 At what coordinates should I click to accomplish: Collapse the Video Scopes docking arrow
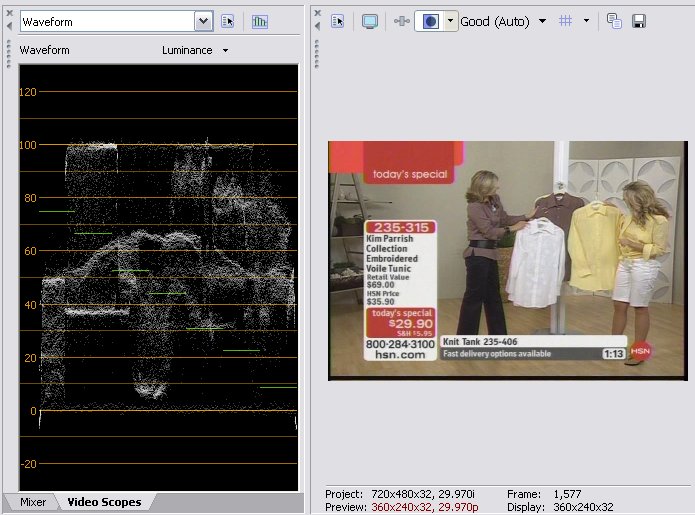(x=9, y=27)
